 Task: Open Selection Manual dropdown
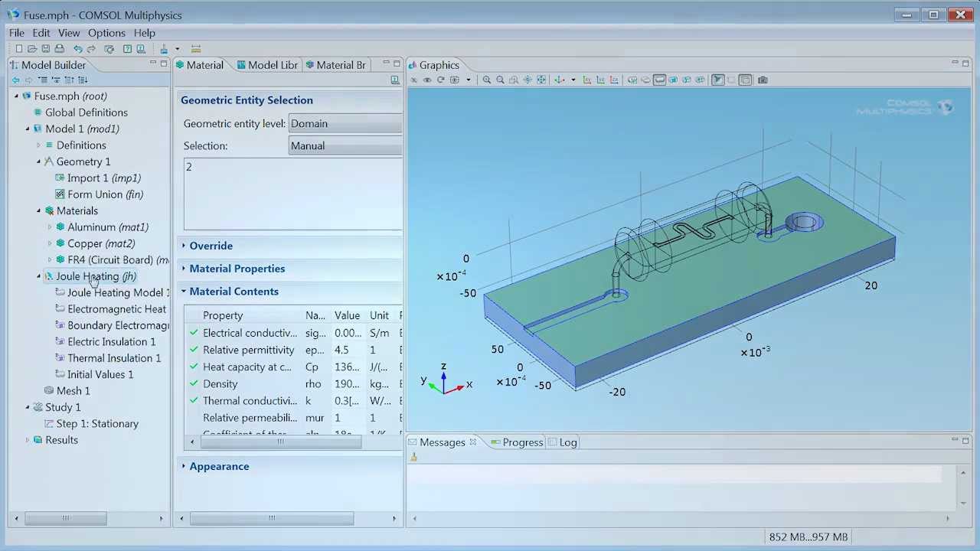pos(345,145)
